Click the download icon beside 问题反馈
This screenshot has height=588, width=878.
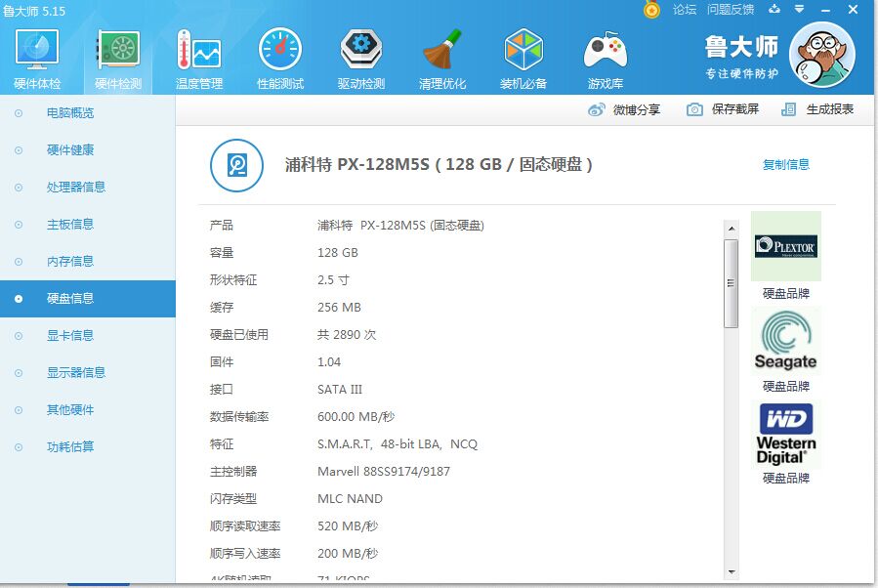coord(774,9)
